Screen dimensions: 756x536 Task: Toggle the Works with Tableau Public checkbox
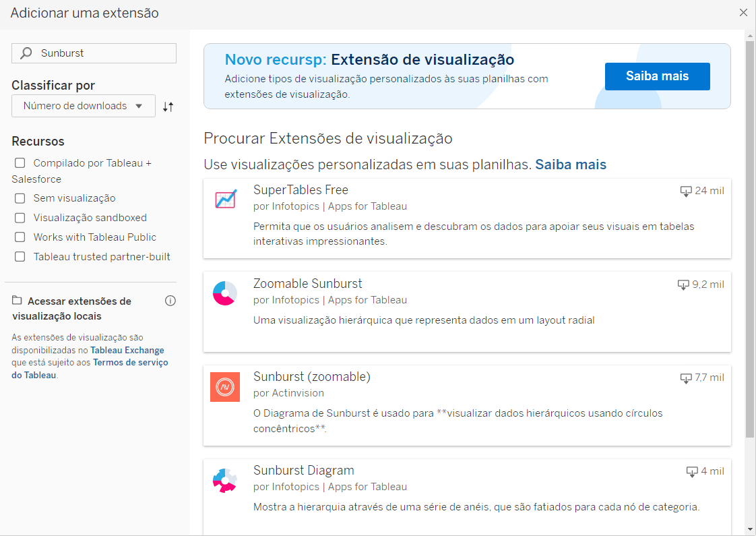pos(20,237)
